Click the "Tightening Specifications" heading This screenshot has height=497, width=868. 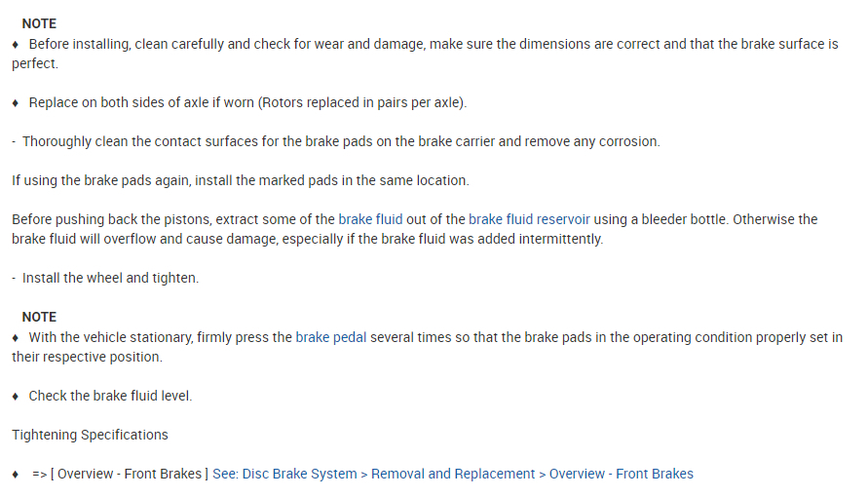click(90, 435)
